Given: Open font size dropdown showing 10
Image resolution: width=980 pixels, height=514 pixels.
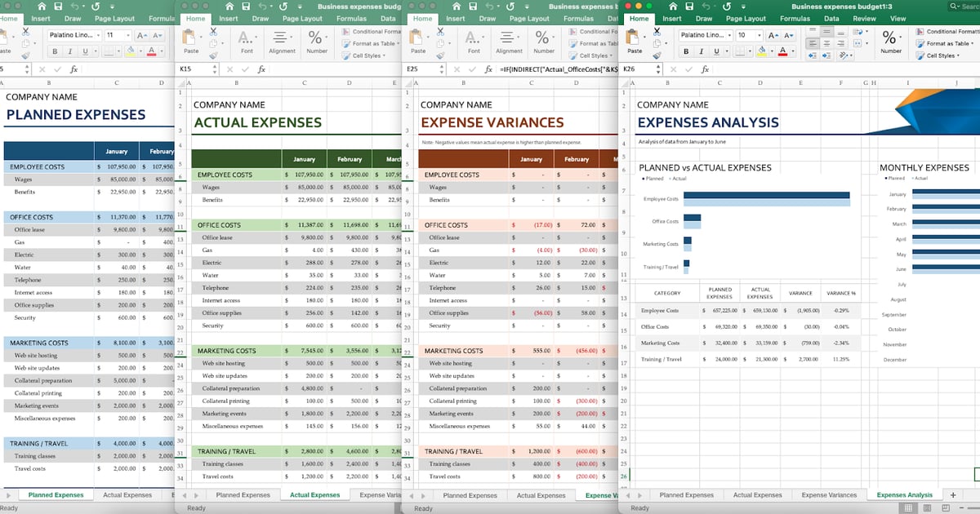Looking at the screenshot, I should [759, 36].
